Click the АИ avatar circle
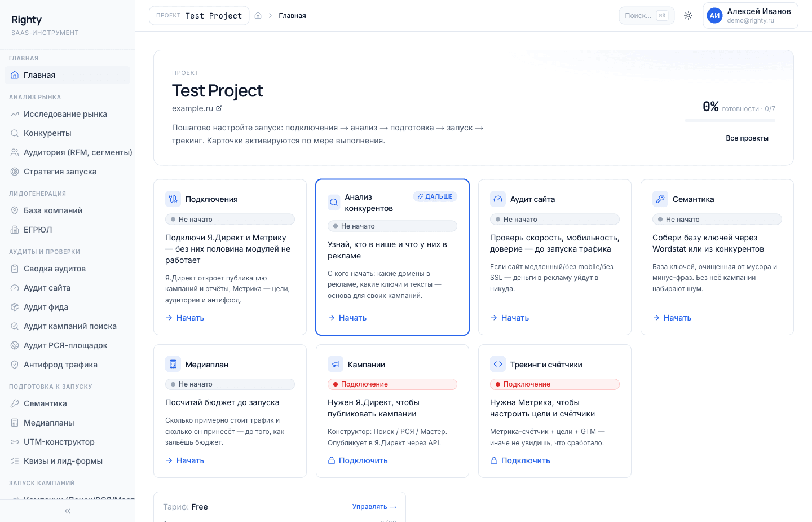812x522 pixels. [714, 16]
